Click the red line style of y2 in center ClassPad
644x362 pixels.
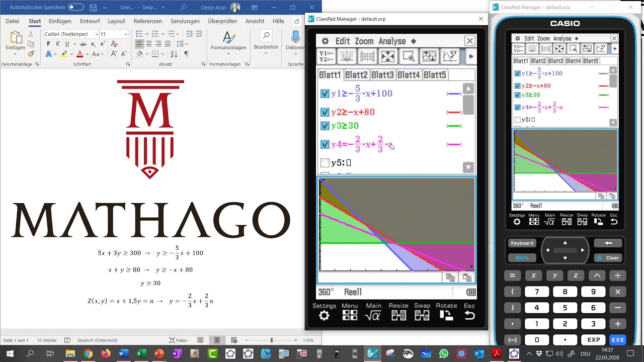(454, 112)
